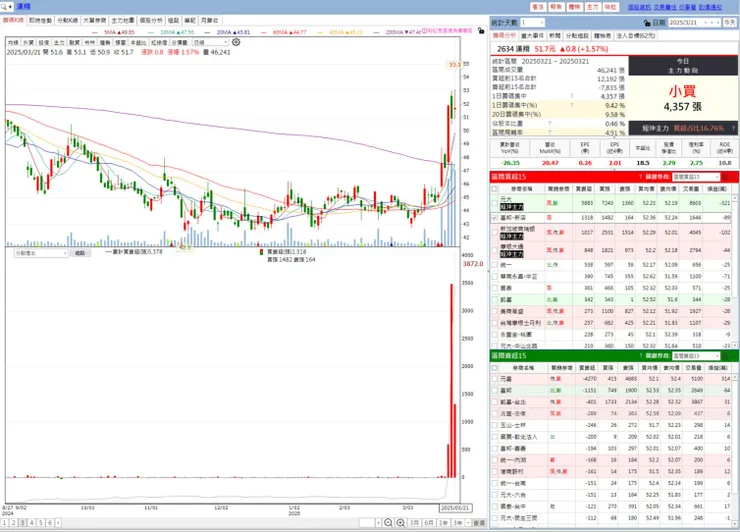Set chart range to 1年
Image resolution: width=740 pixels, height=532 pixels.
point(443,523)
